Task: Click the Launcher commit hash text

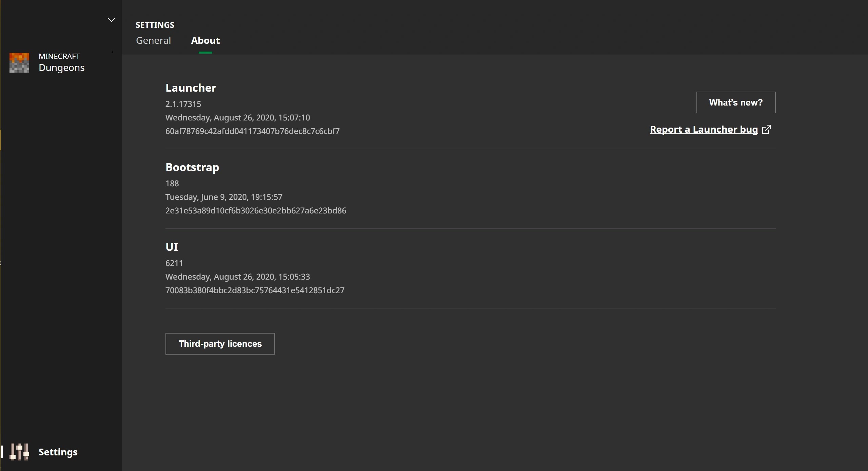Action: (x=252, y=131)
